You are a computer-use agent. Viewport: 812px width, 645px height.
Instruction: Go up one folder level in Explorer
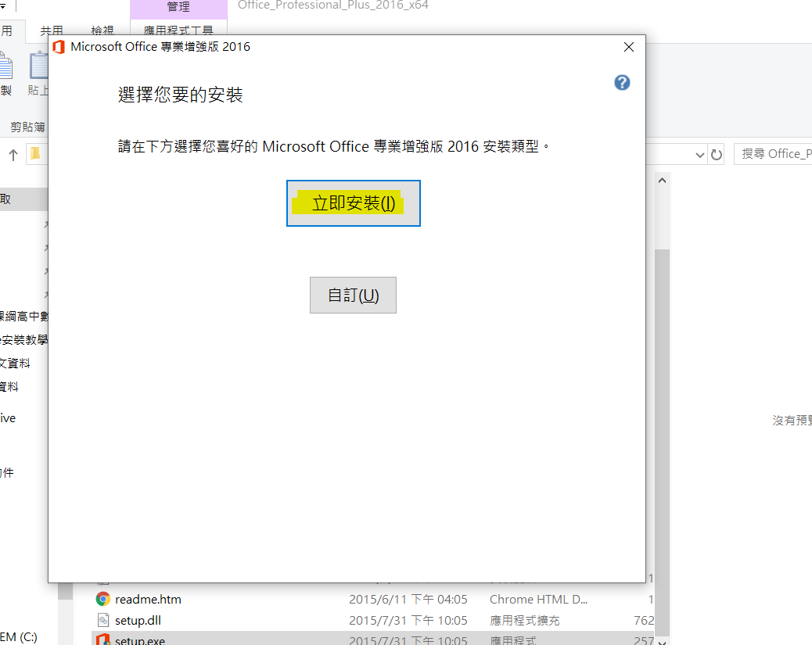[13, 154]
